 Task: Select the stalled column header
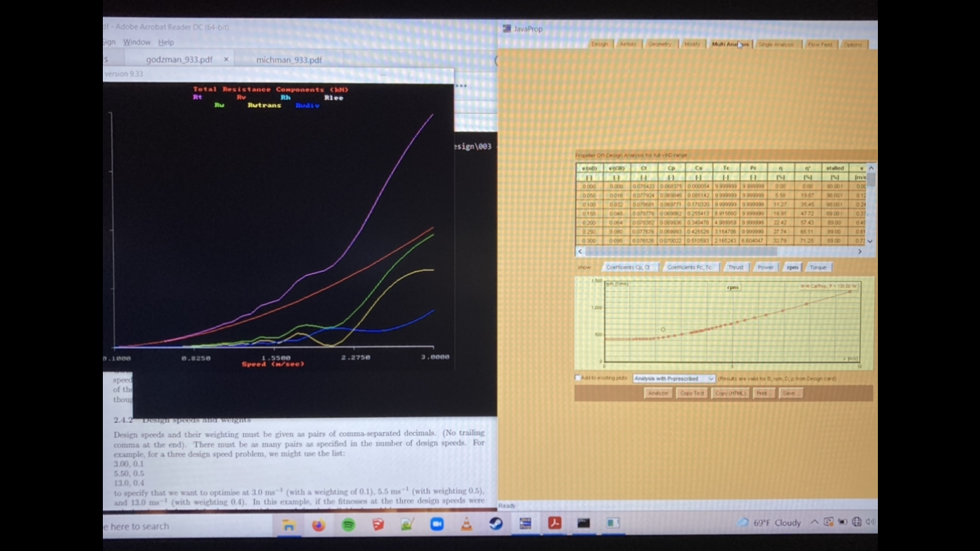(835, 168)
